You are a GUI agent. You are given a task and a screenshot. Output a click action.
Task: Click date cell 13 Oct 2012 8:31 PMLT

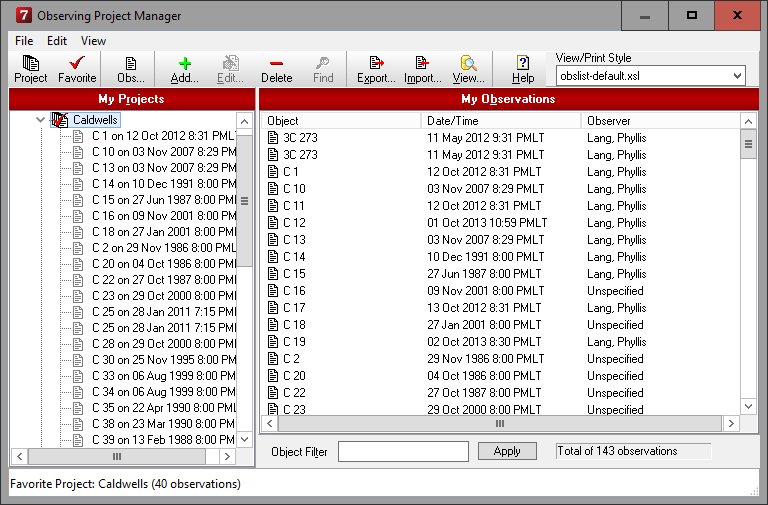tap(484, 308)
